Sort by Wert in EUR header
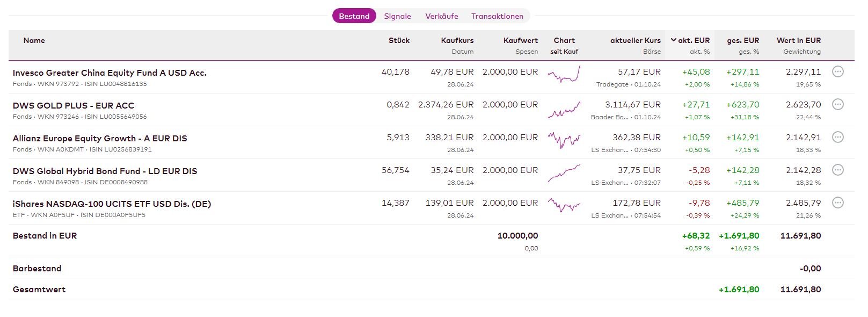Viewport: 868px width, 317px height. tap(798, 40)
